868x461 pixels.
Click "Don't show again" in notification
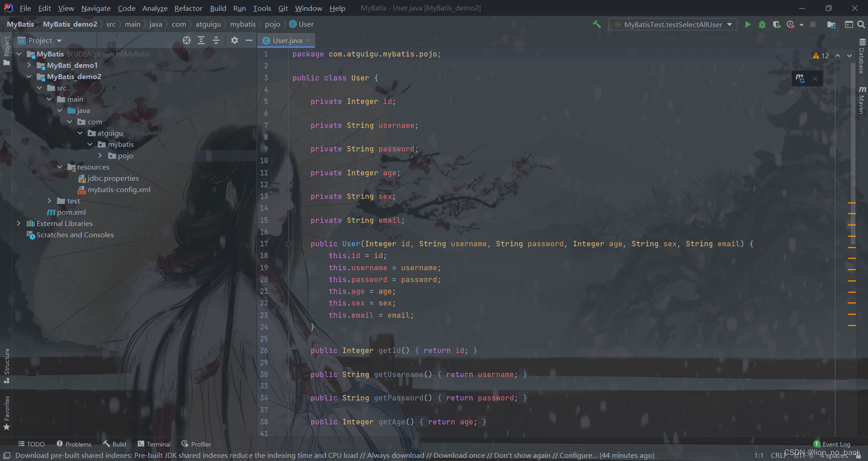click(x=522, y=455)
